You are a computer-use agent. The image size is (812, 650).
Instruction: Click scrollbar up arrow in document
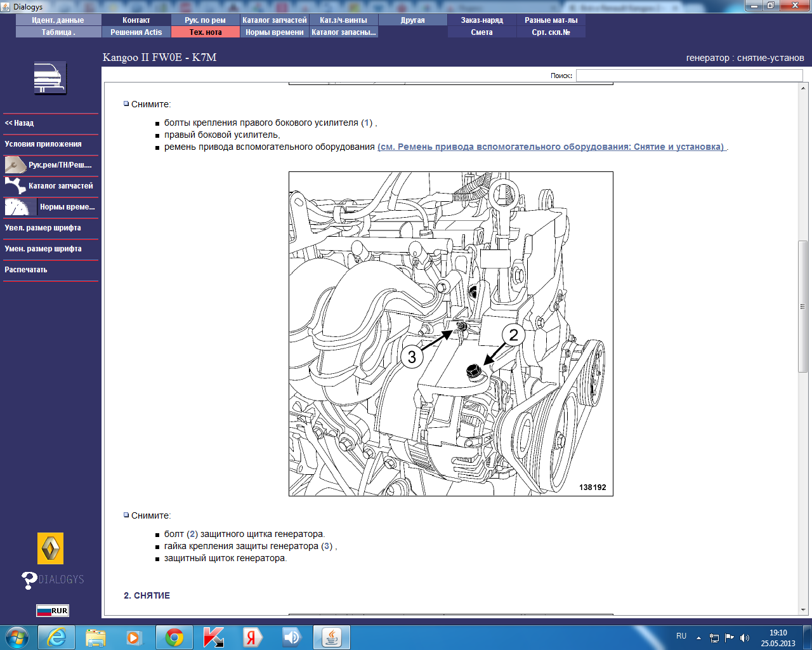803,88
